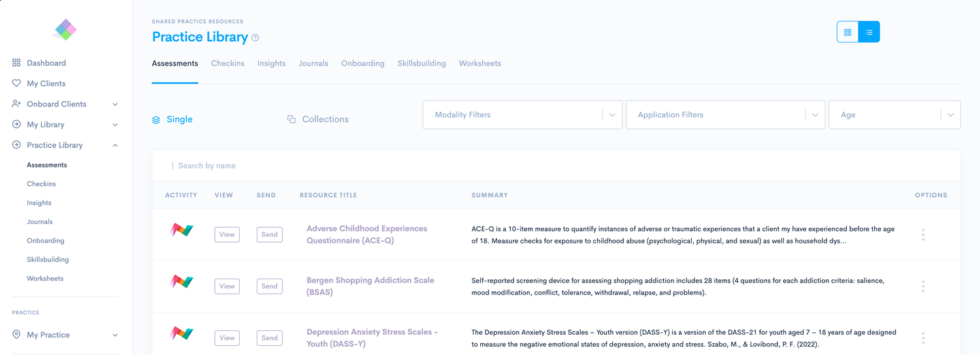Image resolution: width=980 pixels, height=355 pixels.
Task: Collapse the Practice Library menu
Action: (x=115, y=146)
